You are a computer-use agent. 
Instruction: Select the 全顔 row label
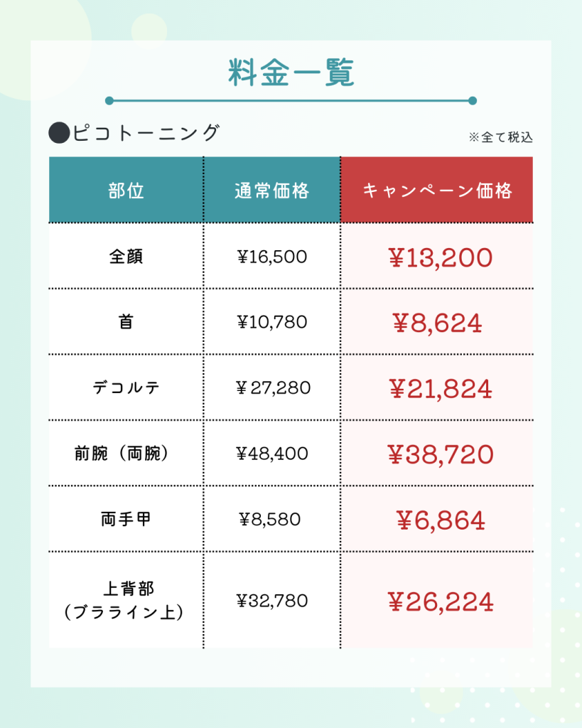tap(126, 256)
